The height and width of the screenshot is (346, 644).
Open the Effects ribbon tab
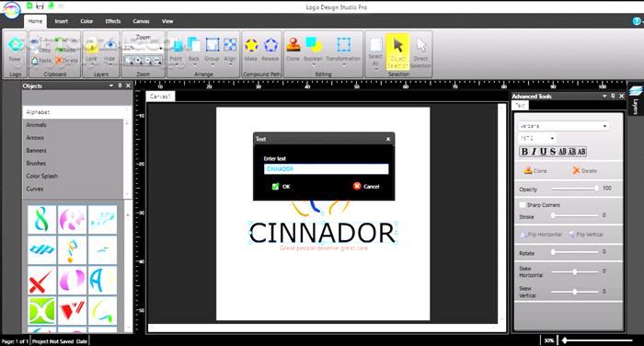[x=113, y=21]
